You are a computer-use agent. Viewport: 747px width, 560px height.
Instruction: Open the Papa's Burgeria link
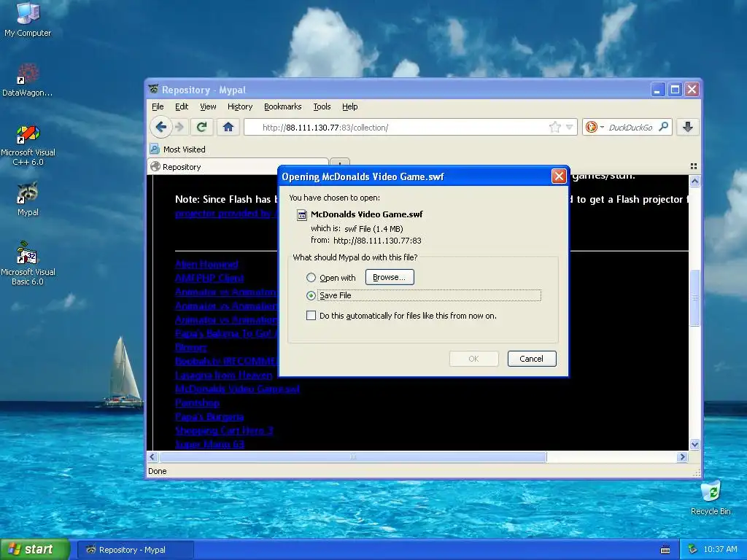[x=209, y=416]
